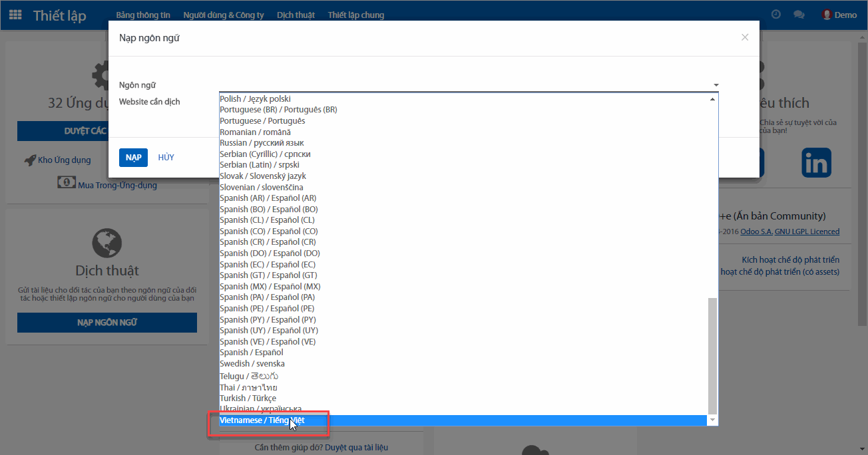The height and width of the screenshot is (455, 868).
Task: Click the clock activities icon
Action: point(776,15)
